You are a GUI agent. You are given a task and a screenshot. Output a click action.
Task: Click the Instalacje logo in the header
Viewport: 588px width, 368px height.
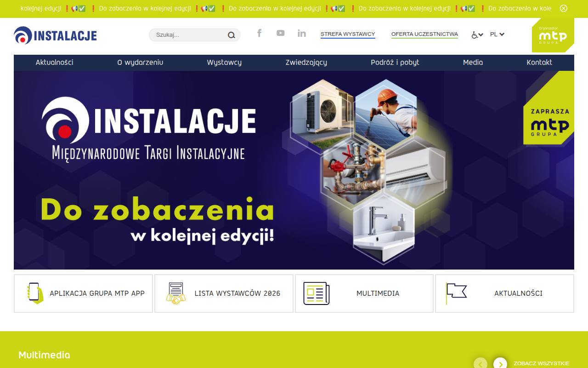coord(55,35)
